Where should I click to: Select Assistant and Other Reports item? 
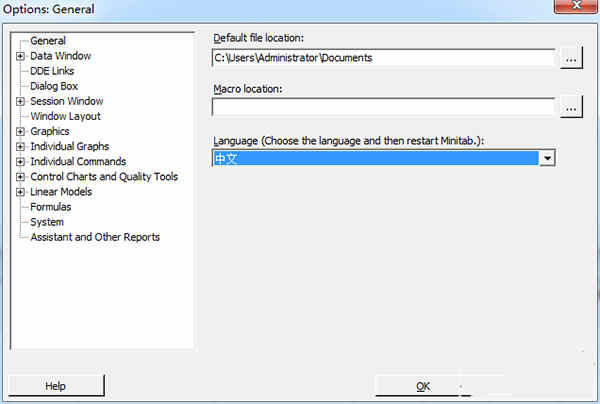coord(95,237)
